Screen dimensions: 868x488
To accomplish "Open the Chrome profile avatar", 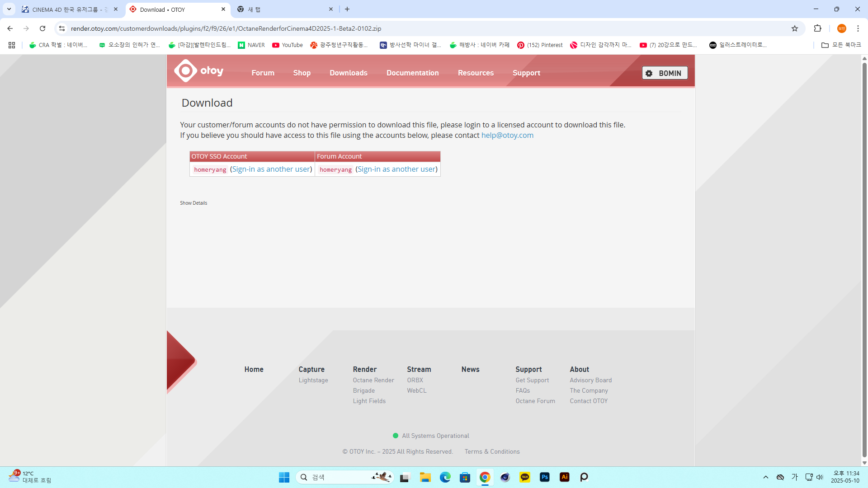I will 842,28.
